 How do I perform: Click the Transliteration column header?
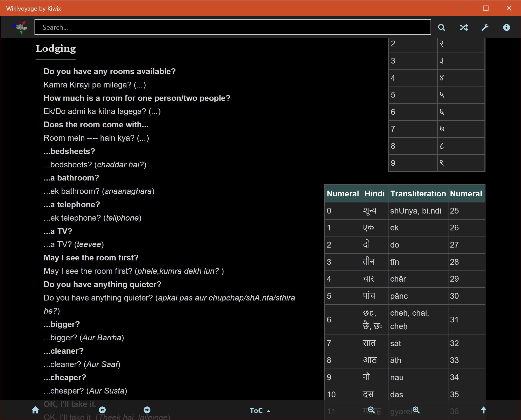(x=418, y=194)
